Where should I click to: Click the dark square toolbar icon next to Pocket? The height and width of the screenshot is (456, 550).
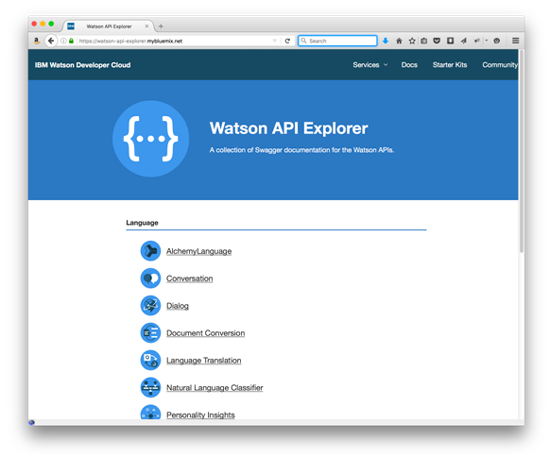click(450, 41)
